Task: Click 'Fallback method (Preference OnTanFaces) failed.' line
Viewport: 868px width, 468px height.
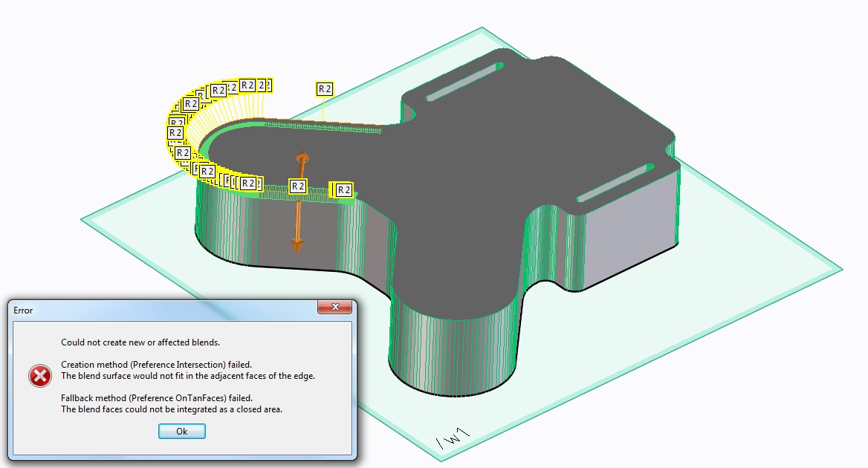Action: point(157,397)
